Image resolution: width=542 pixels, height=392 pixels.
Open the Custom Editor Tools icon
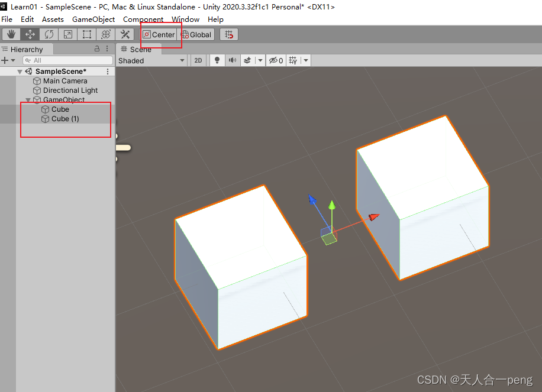[125, 34]
